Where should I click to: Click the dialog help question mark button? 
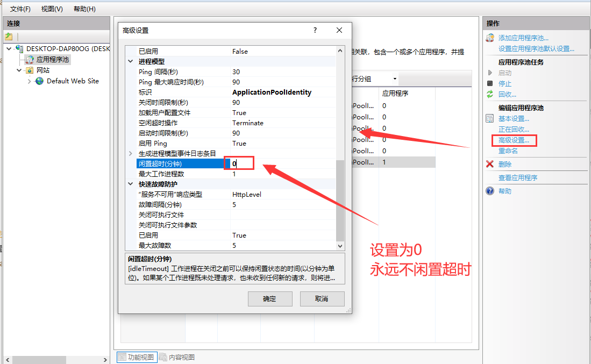(x=315, y=30)
